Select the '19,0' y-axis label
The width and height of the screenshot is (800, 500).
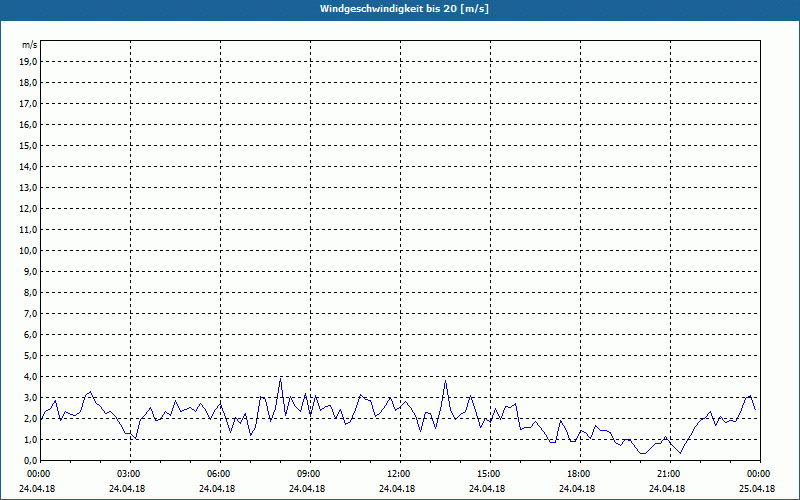(x=29, y=62)
